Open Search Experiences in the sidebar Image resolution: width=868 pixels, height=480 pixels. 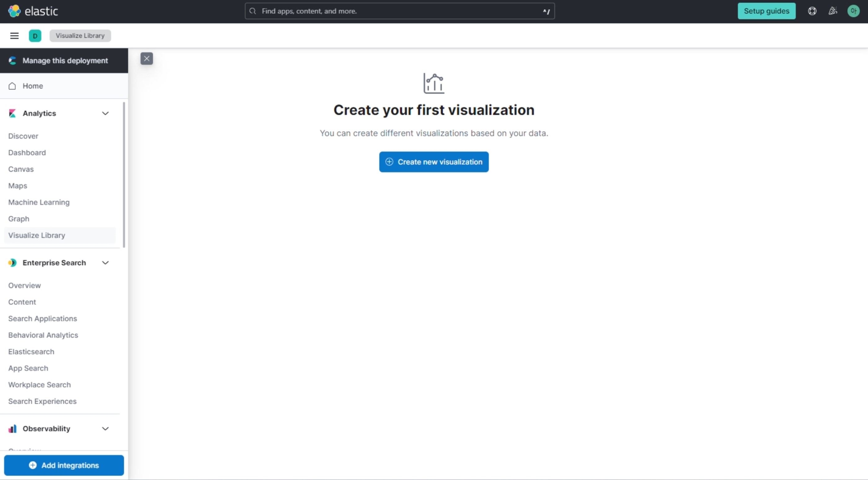(42, 401)
